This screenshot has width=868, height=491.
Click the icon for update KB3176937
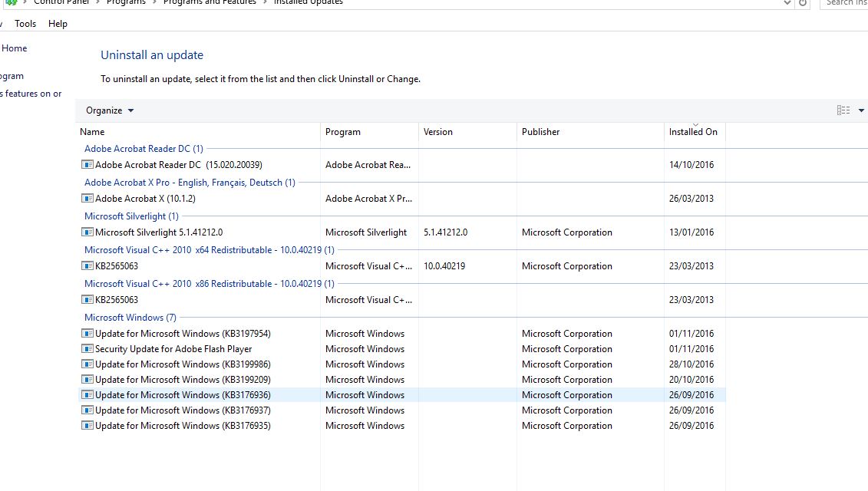(87, 410)
